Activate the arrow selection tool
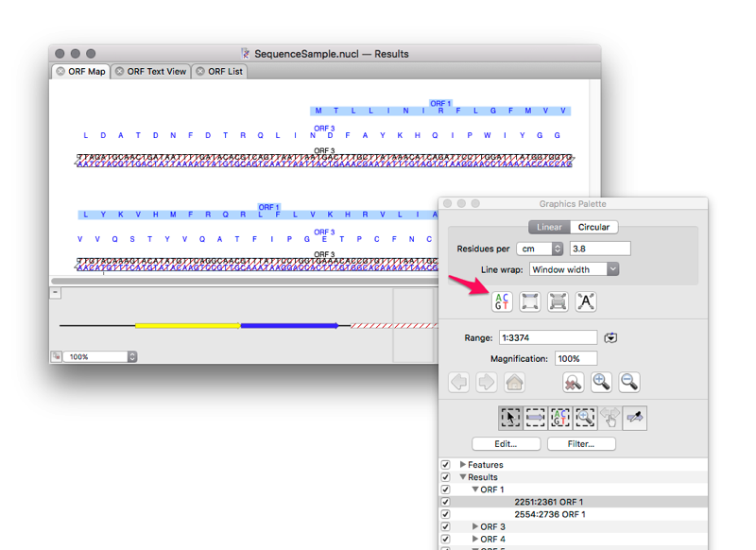The image size is (756, 550). [x=510, y=417]
